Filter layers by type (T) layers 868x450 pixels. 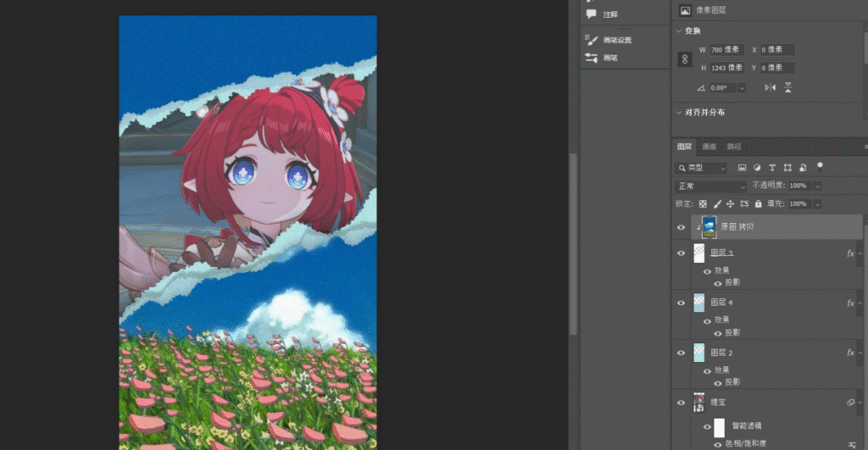coord(772,168)
